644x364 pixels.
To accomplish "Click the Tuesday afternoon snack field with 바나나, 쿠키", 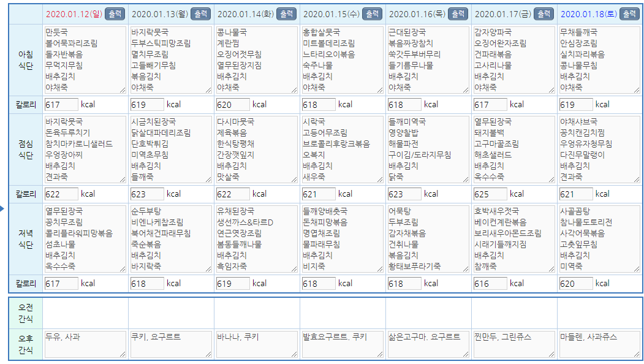I will pos(257,344).
